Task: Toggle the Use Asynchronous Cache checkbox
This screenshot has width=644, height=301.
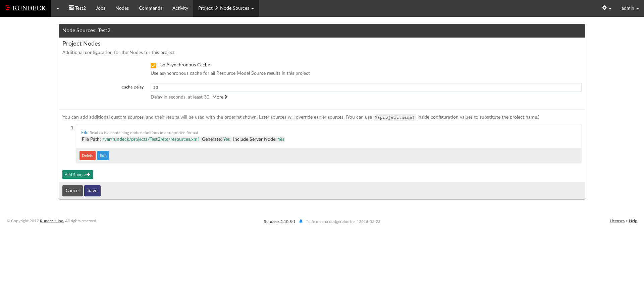Action: (153, 65)
